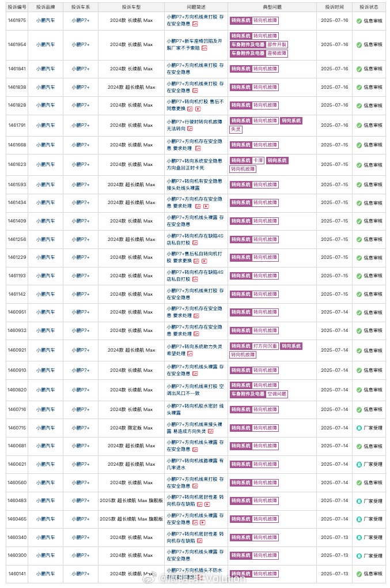View the picture icon for complaint 1460910

click(x=195, y=374)
